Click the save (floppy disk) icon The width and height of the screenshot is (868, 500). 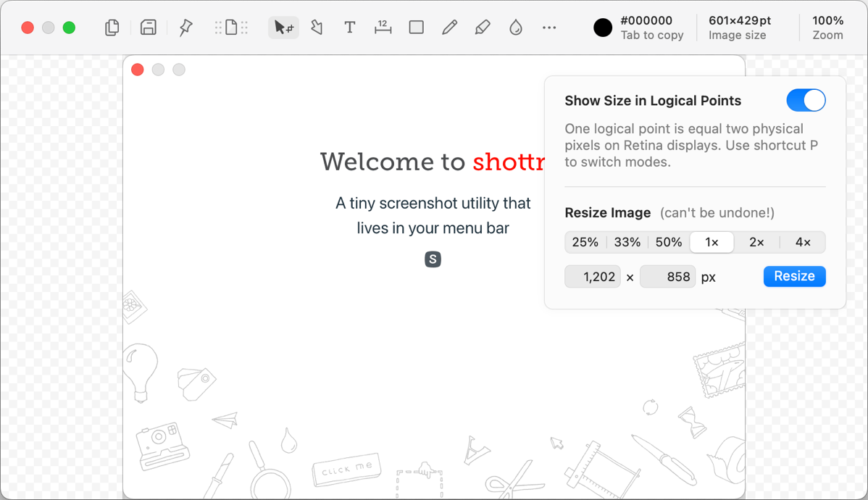[149, 28]
